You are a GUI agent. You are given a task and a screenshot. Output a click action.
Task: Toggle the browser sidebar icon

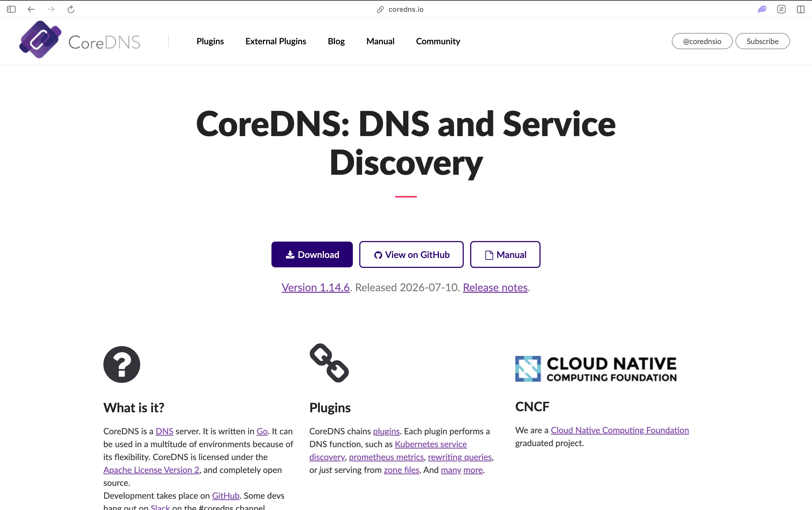click(x=11, y=9)
